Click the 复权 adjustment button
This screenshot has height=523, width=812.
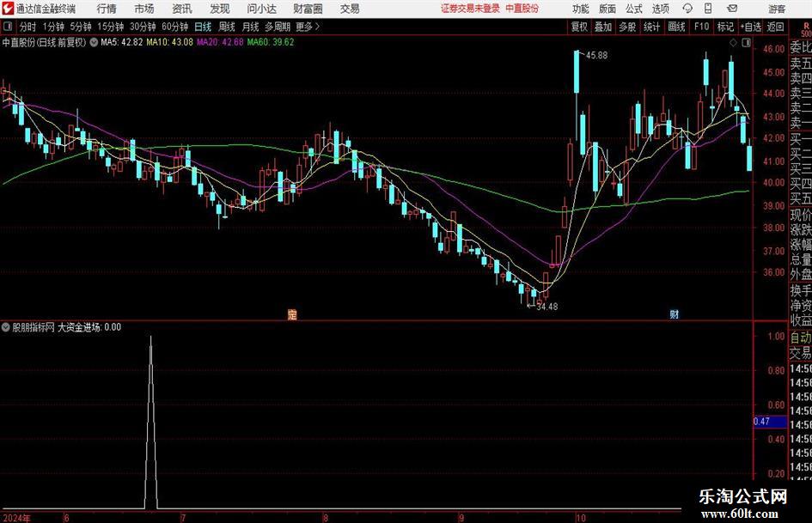click(x=579, y=27)
